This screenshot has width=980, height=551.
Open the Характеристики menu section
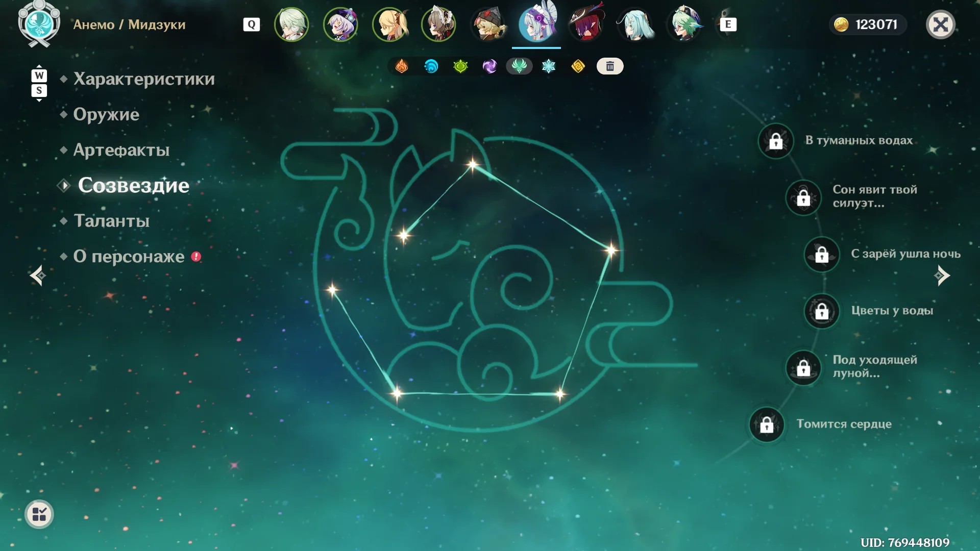(144, 79)
